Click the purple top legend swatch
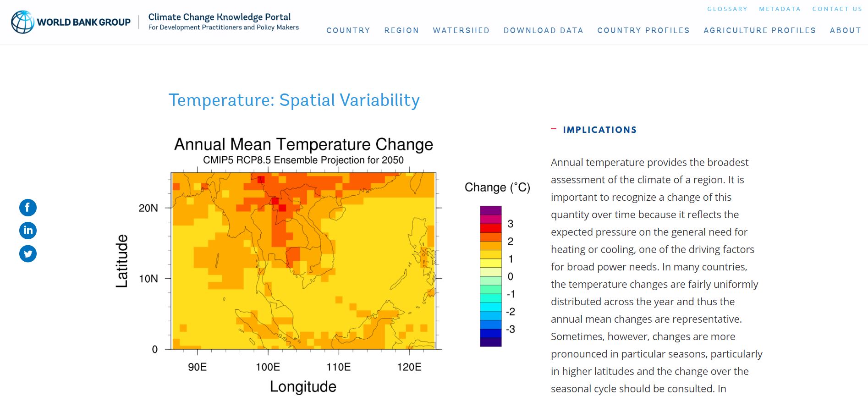This screenshot has width=868, height=396. 490,210
